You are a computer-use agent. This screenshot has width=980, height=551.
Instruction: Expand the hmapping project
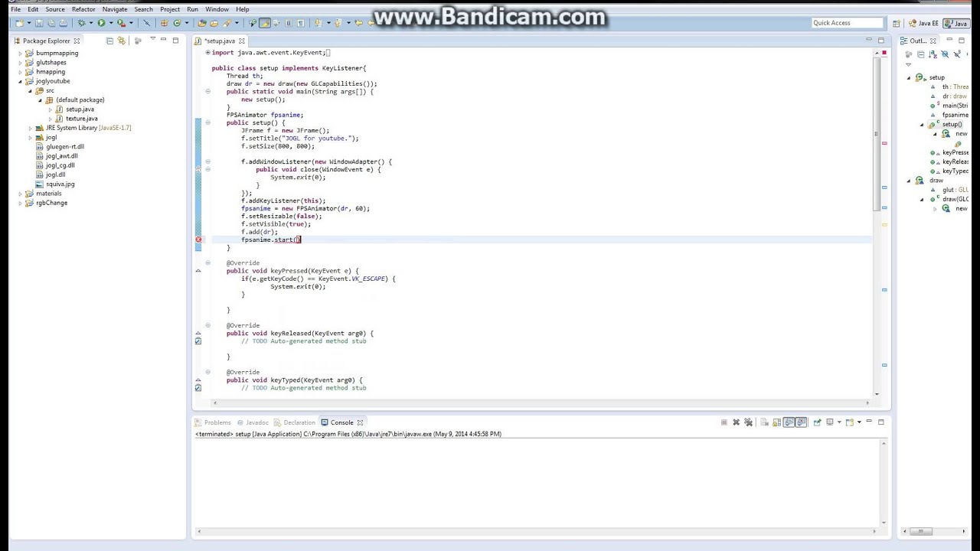click(21, 72)
